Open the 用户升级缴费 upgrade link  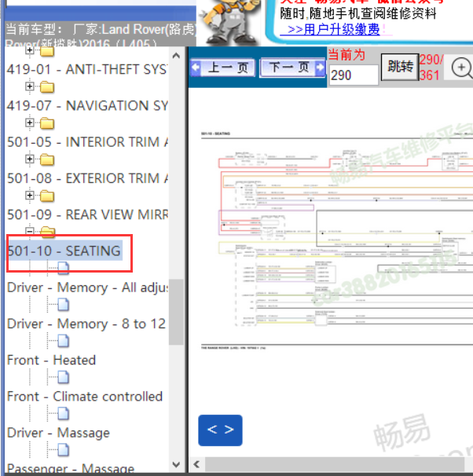(x=333, y=29)
